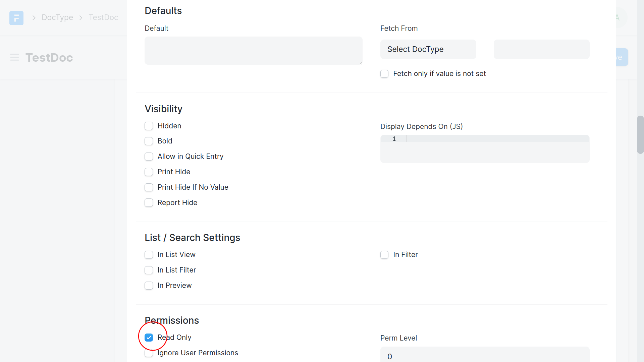The height and width of the screenshot is (362, 644).
Task: Check Allow in Quick Entry
Action: click(149, 157)
